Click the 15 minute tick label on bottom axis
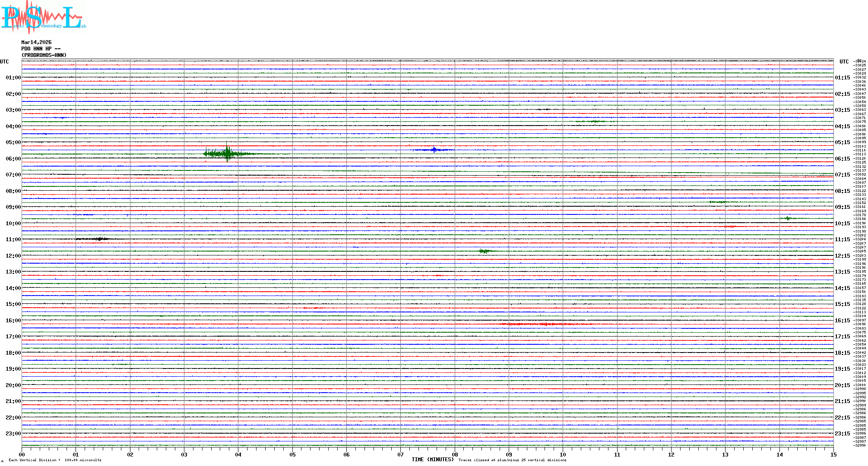The image size is (868, 466). pos(833,454)
